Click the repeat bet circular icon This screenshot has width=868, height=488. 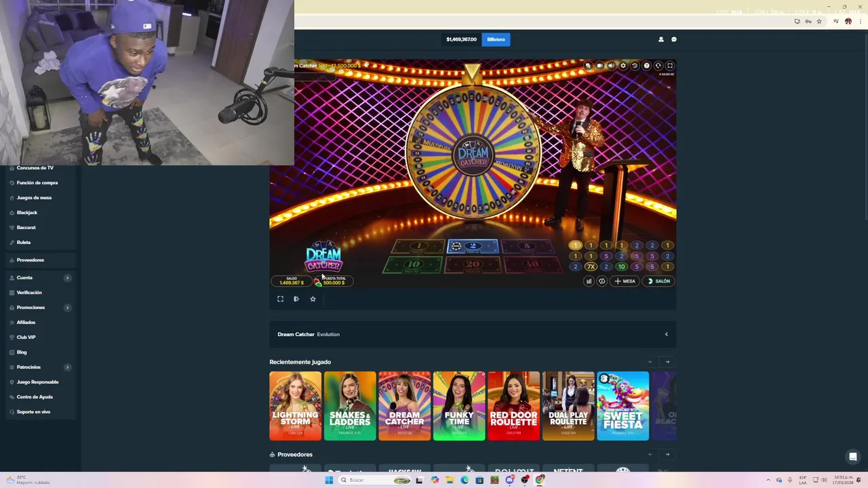[x=601, y=281]
